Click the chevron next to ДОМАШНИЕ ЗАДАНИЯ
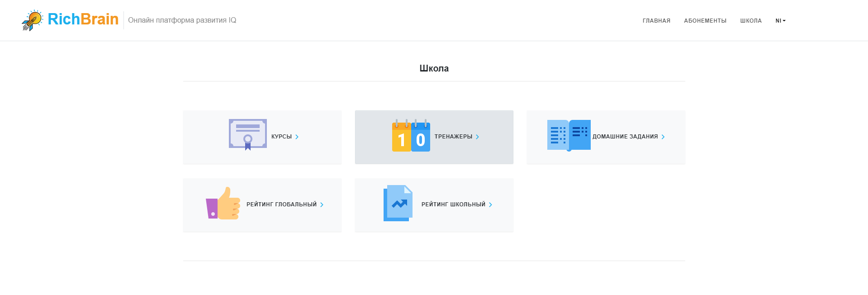Screen dimensions: 868x295 (663, 137)
